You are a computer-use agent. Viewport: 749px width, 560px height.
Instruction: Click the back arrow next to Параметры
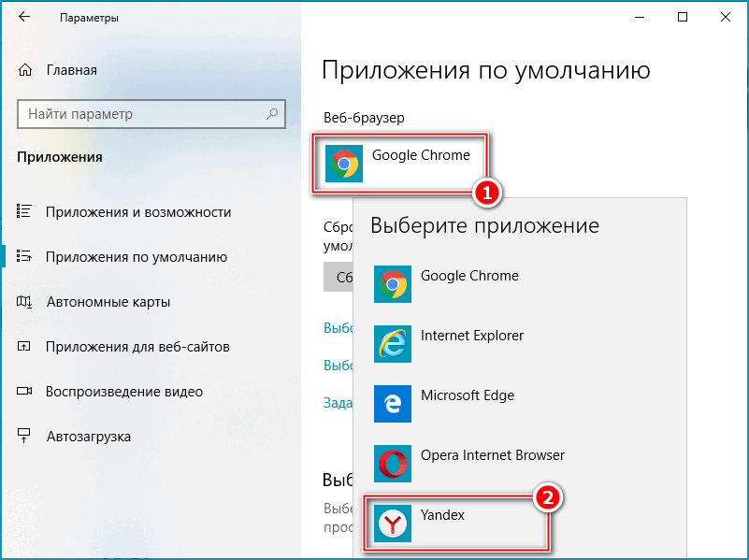[22, 17]
